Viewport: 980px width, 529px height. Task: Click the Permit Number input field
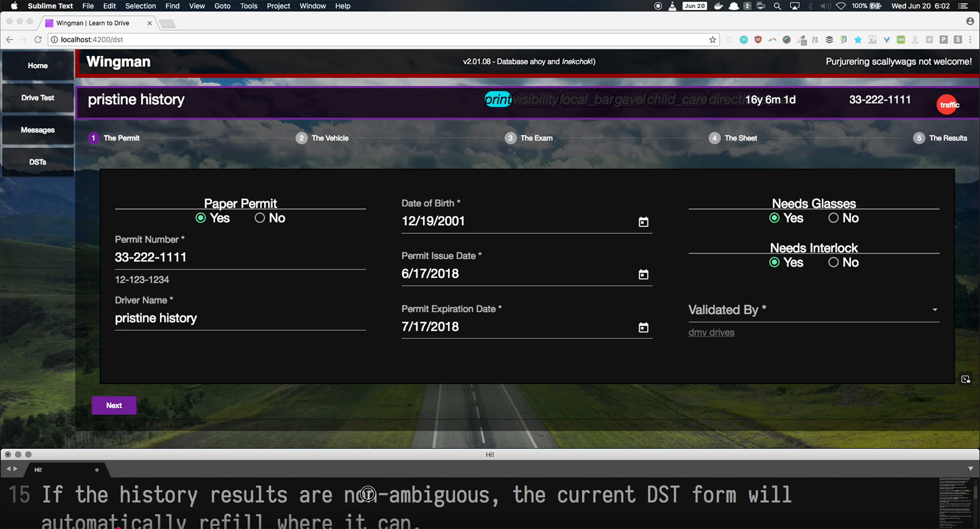240,257
